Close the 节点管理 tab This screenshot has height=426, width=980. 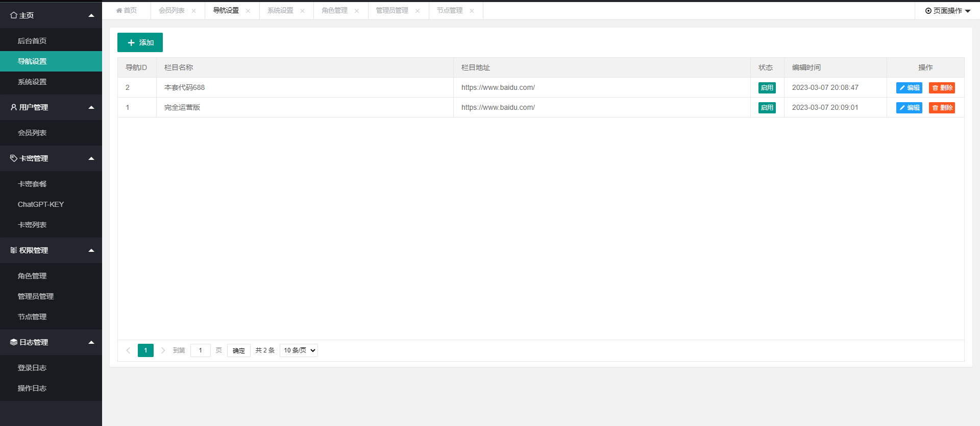(472, 11)
